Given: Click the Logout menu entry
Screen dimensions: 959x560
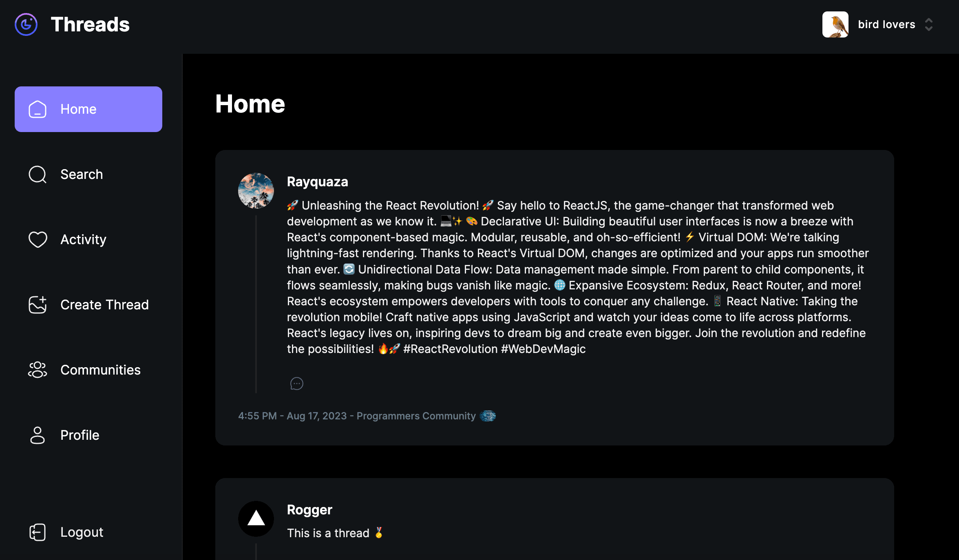Looking at the screenshot, I should coord(82,532).
